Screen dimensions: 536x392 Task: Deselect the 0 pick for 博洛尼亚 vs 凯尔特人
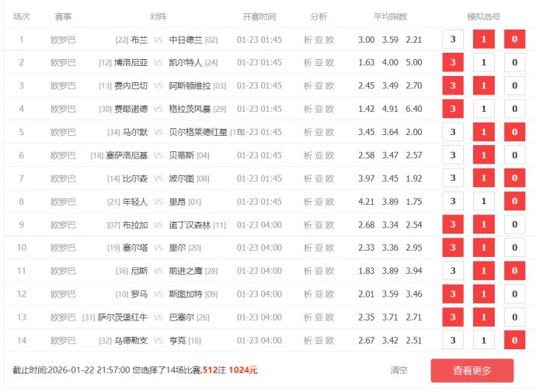(x=513, y=63)
